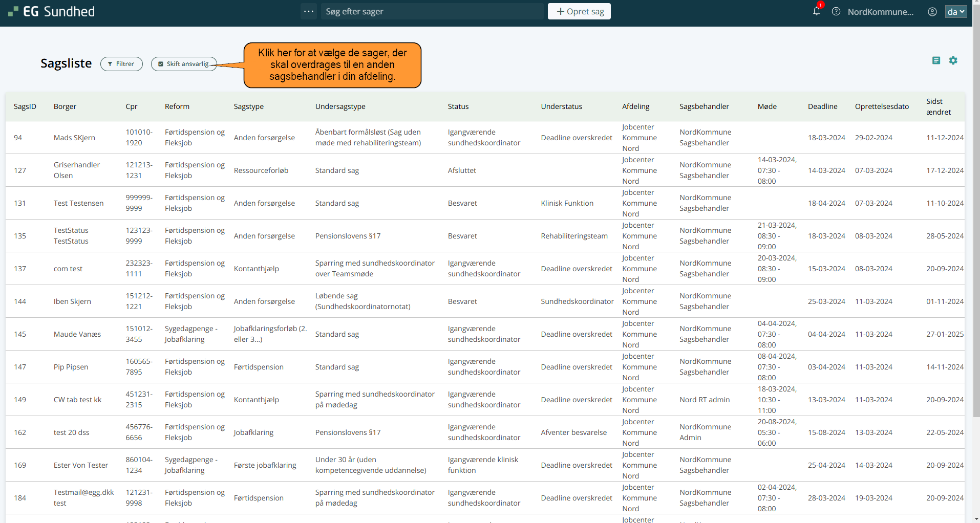The height and width of the screenshot is (523, 980).
Task: Open the case row for Mads SKjern
Action: tap(74, 138)
